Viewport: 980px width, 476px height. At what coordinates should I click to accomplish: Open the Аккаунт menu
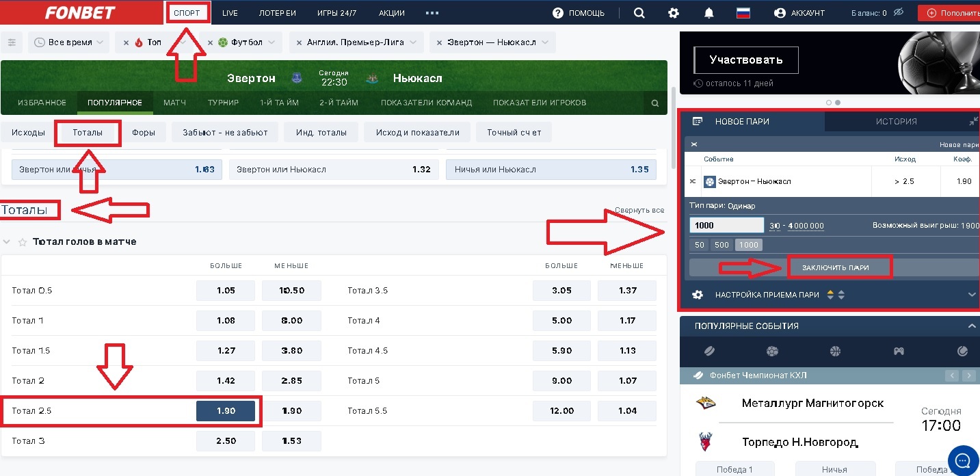click(x=799, y=13)
